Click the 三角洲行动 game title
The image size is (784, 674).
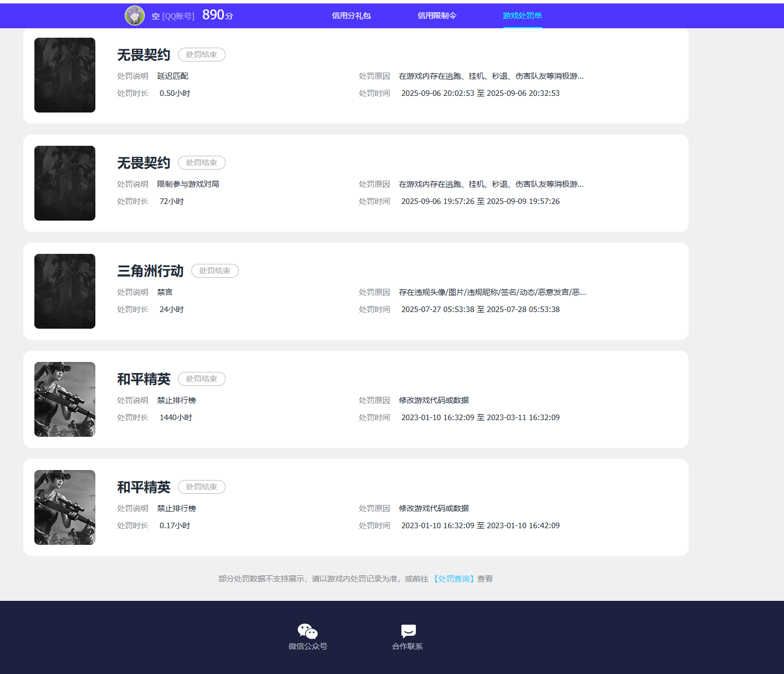150,271
